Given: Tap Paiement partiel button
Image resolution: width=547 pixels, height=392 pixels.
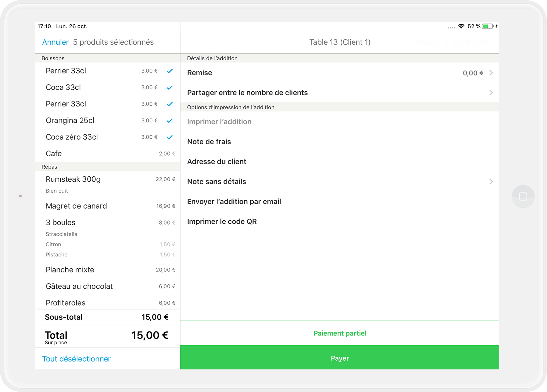Looking at the screenshot, I should [340, 333].
